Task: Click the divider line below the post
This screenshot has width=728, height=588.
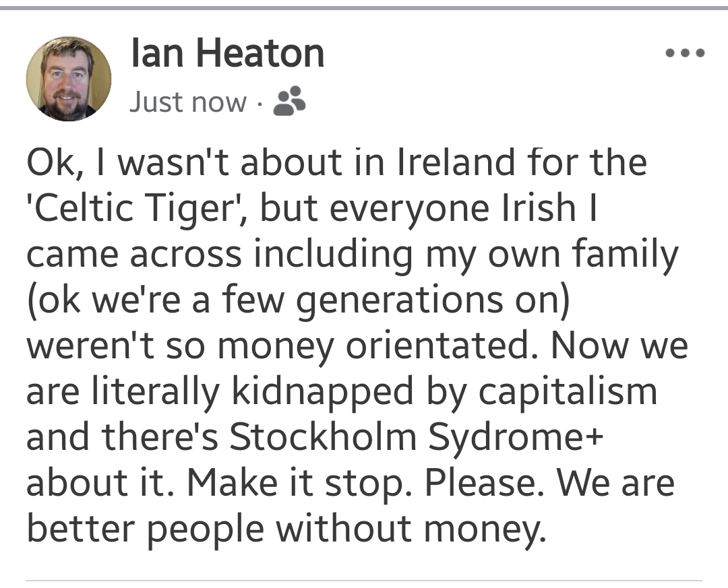Action: (x=364, y=580)
